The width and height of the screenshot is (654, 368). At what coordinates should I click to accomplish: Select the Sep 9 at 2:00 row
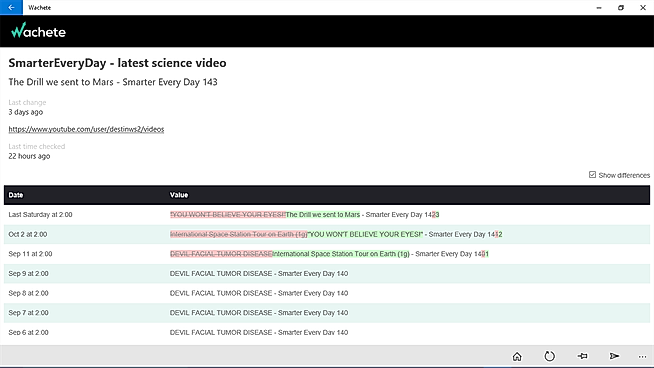click(x=327, y=273)
